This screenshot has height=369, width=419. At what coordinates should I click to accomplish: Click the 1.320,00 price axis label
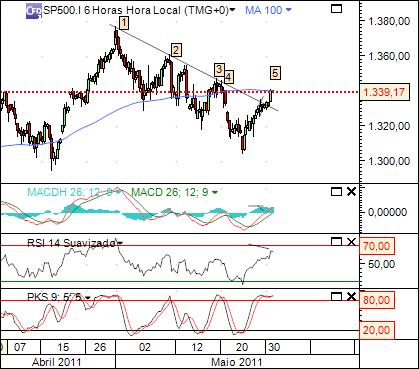click(x=389, y=126)
